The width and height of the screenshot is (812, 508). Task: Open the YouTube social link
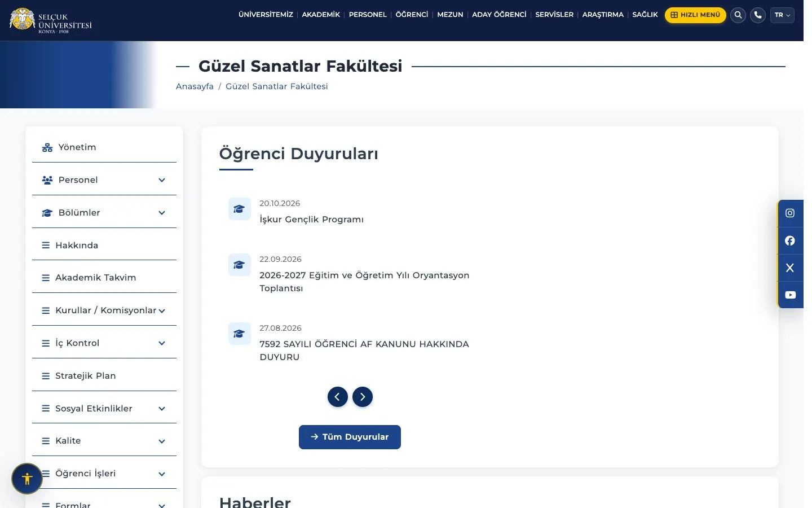(x=790, y=295)
